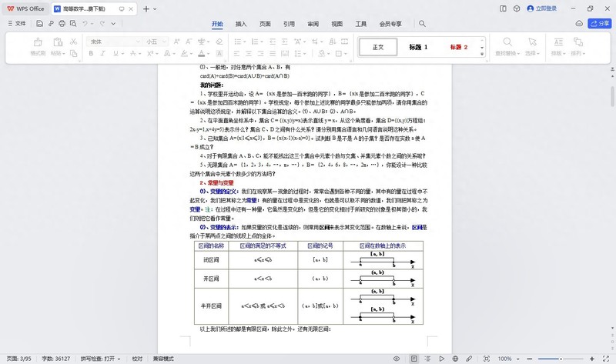Toggle eye protection mode icon

[397, 359]
